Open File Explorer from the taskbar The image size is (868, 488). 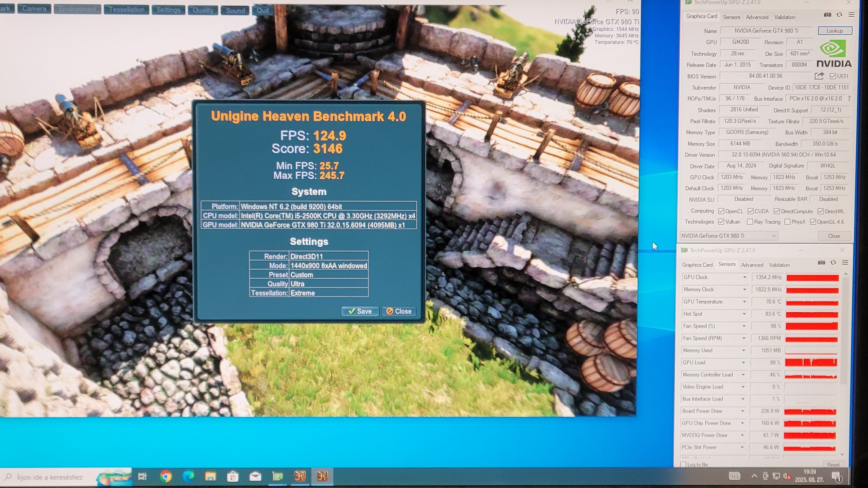pyautogui.click(x=210, y=476)
